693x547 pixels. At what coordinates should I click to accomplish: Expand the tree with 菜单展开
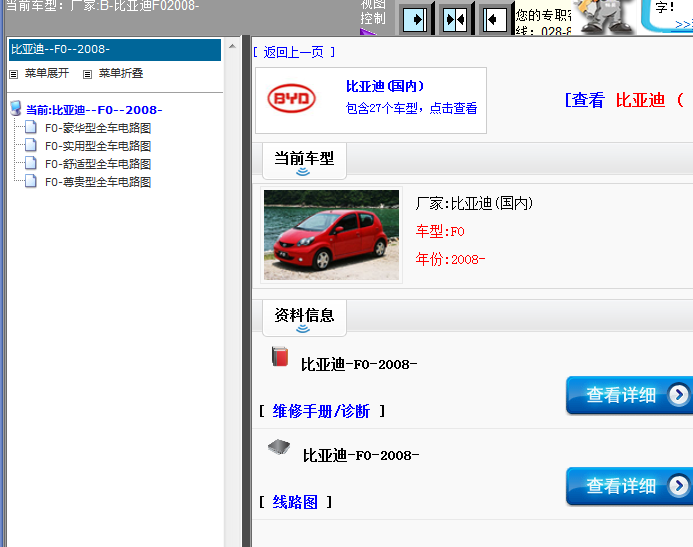(47, 73)
